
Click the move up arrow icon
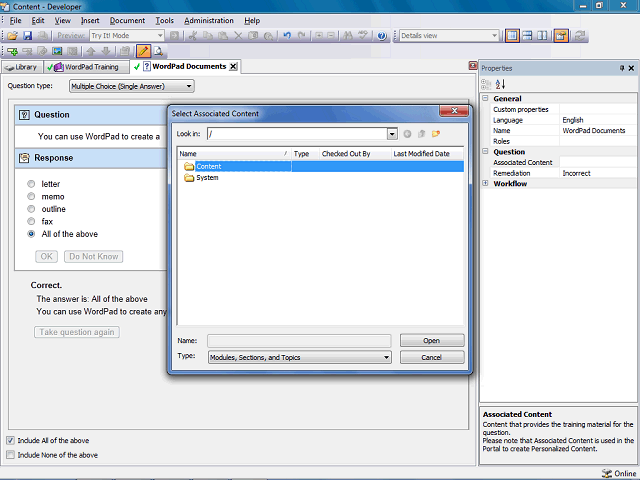pyautogui.click(x=91, y=51)
